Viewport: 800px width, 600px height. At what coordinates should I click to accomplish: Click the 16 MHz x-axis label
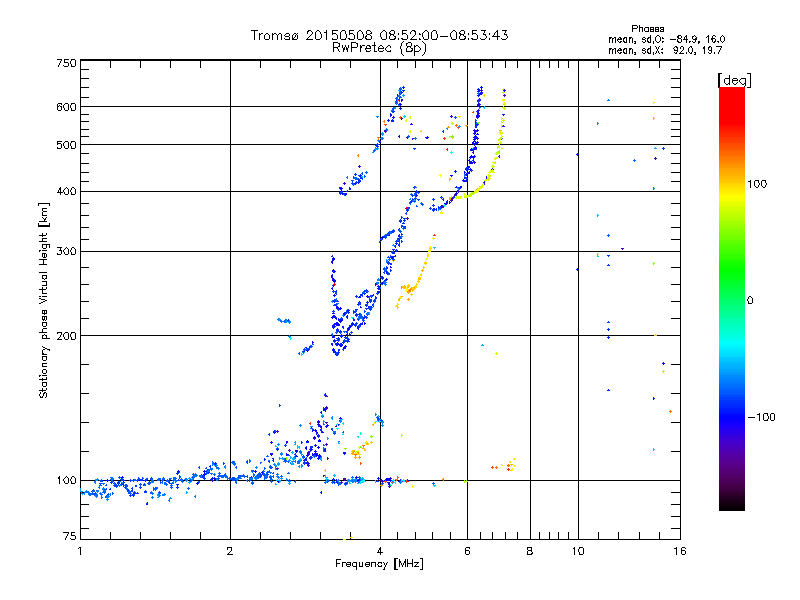680,551
